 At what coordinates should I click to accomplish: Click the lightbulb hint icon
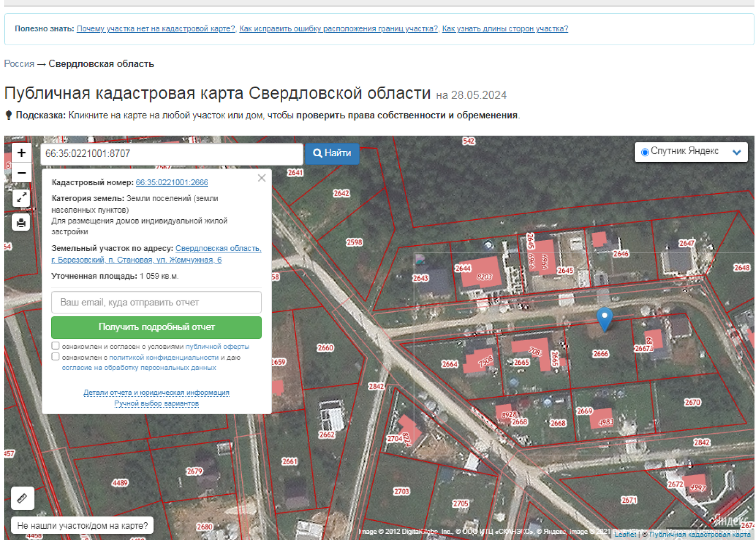(8, 115)
